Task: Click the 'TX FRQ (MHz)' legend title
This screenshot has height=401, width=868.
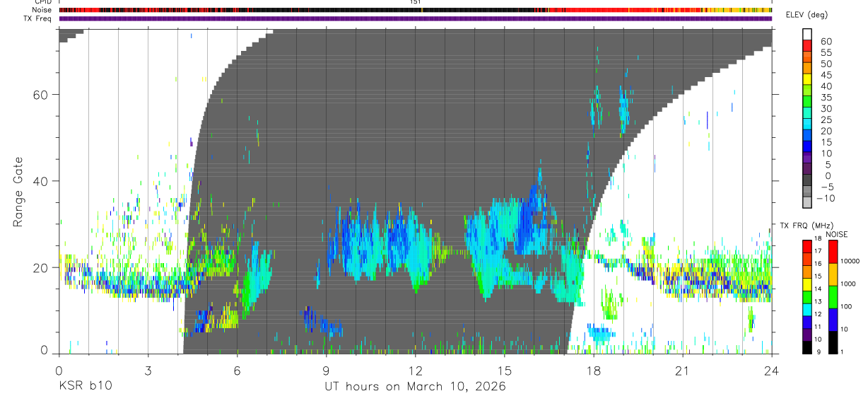Action: (x=807, y=226)
